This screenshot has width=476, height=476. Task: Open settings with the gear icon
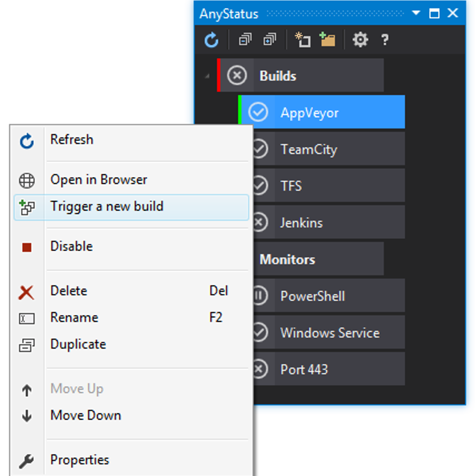360,40
